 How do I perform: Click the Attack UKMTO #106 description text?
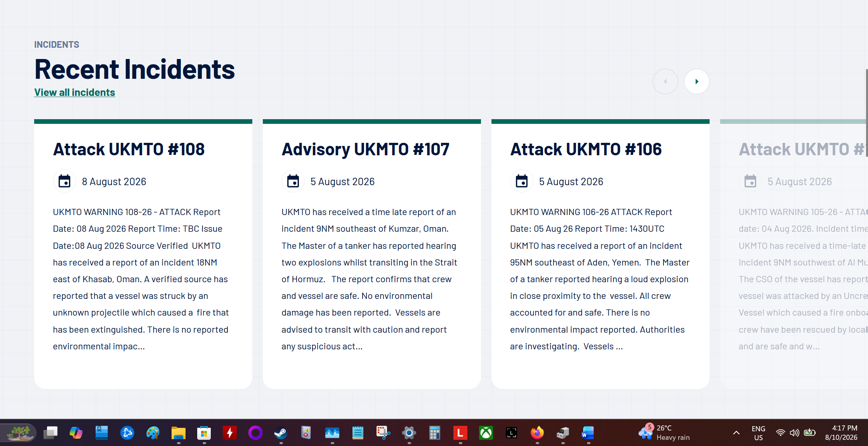pos(600,279)
